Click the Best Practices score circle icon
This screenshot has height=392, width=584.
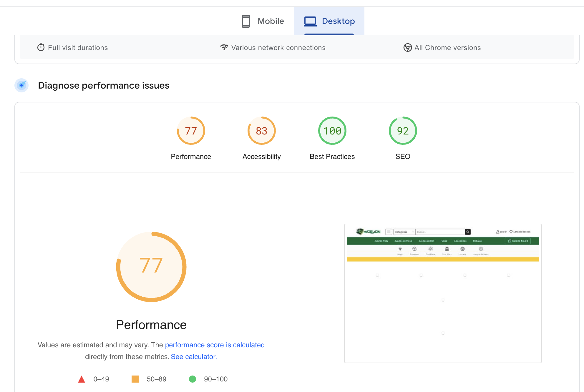tap(332, 130)
